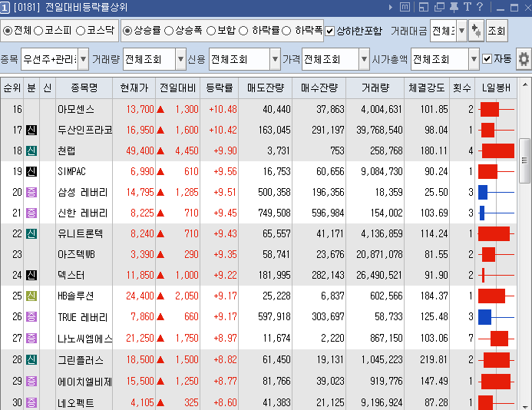The width and height of the screenshot is (532, 410).
Task: Click the [1] screen number icon in title bar
Action: pos(5,8)
